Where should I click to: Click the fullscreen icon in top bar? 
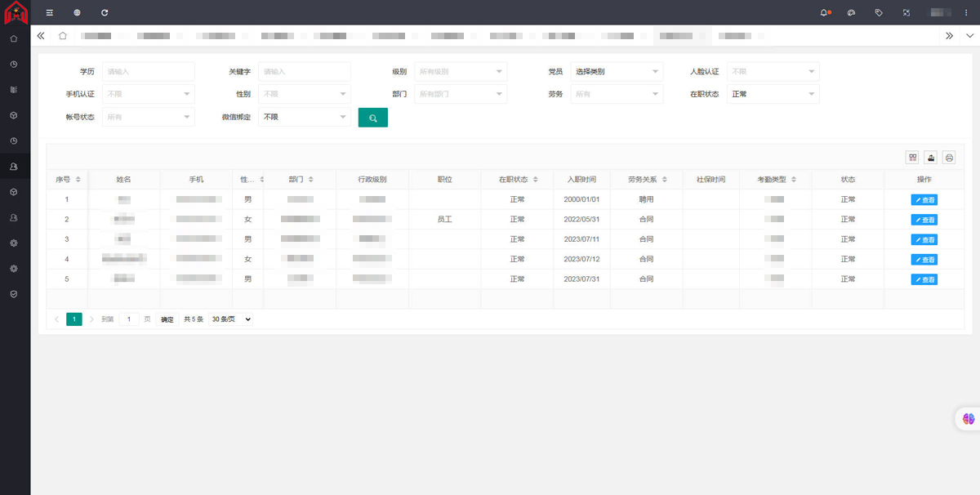906,13
